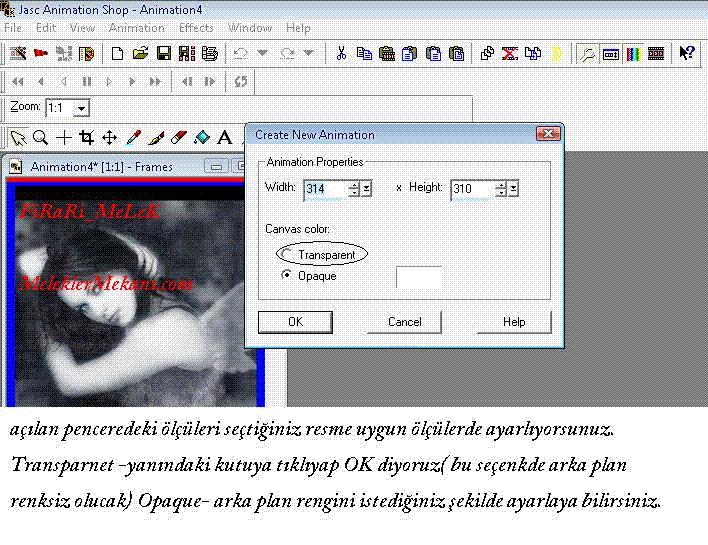The image size is (708, 545).
Task: Expand the Height value dropdown arrow
Action: (x=514, y=188)
